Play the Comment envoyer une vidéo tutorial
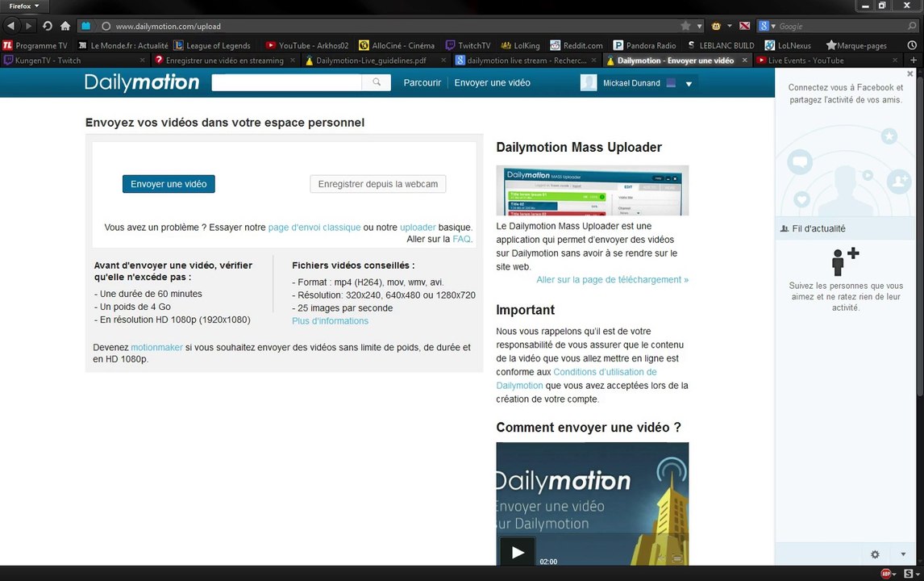Image resolution: width=924 pixels, height=581 pixels. pyautogui.click(x=518, y=552)
